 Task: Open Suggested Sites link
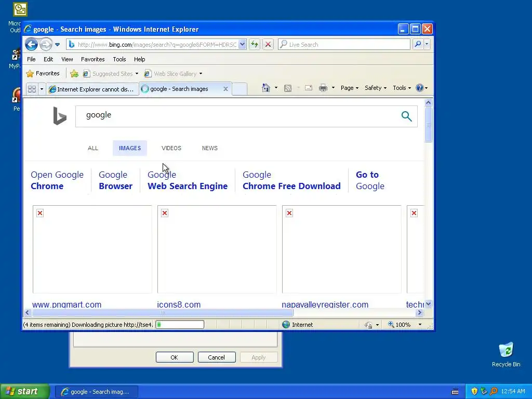coord(111,74)
